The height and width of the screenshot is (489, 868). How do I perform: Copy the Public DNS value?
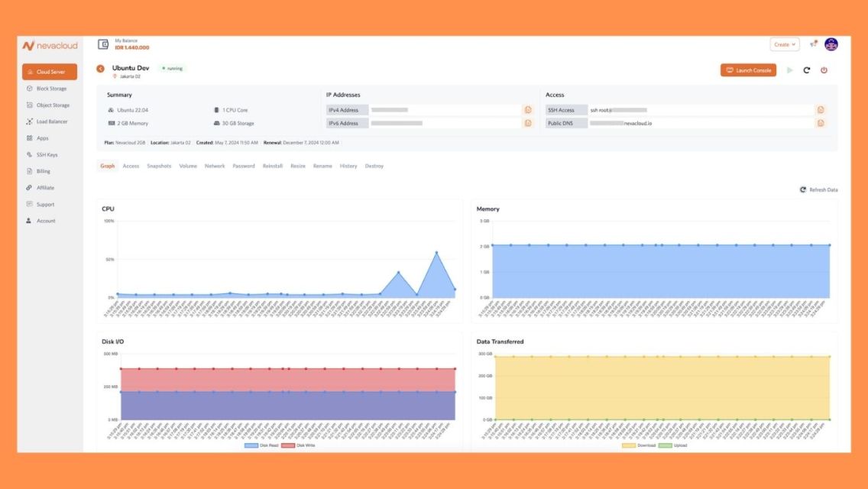tap(821, 123)
